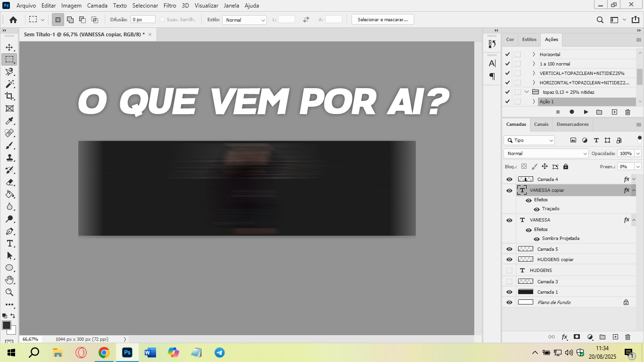Collapse effects of VANESSA copiar layer
The height and width of the screenshot is (362, 644).
tap(634, 190)
